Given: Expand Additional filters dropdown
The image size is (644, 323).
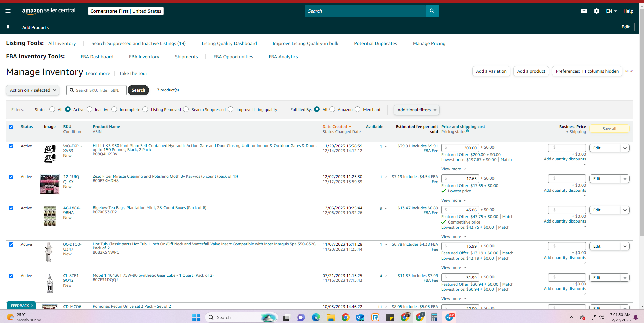Looking at the screenshot, I should click(x=417, y=110).
